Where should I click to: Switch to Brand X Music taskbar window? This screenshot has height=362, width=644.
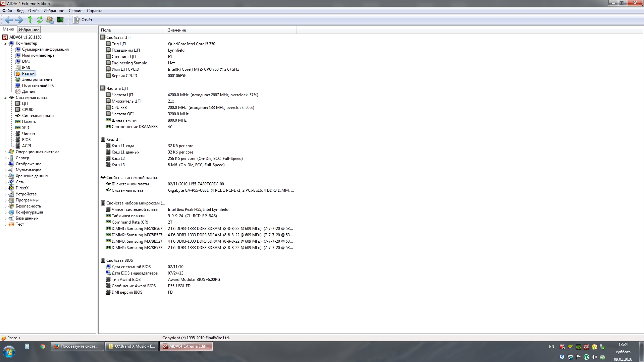click(131, 346)
